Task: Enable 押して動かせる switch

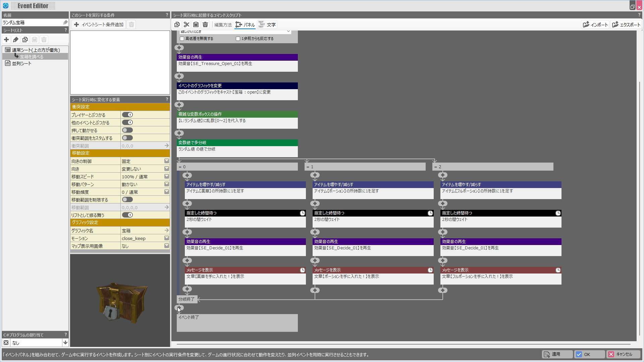Action: click(127, 130)
